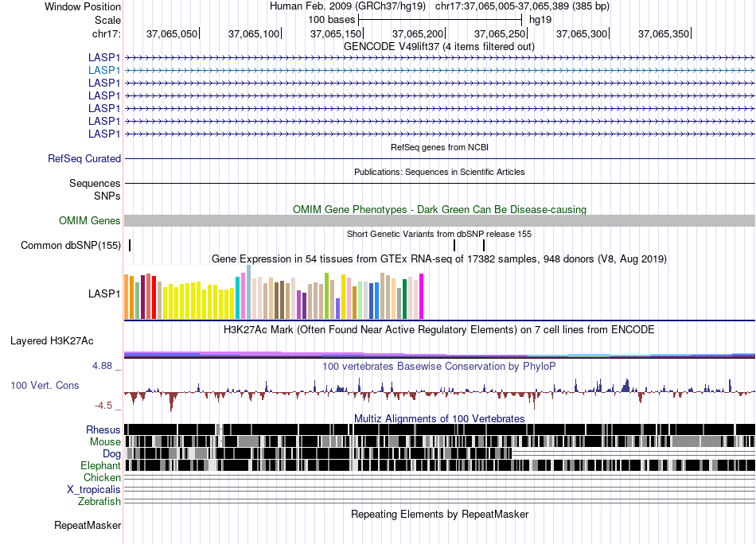Open 100 vertebrates Basewise Conservation PhyloP title
Screen dimensions: 756x544
coord(439,366)
